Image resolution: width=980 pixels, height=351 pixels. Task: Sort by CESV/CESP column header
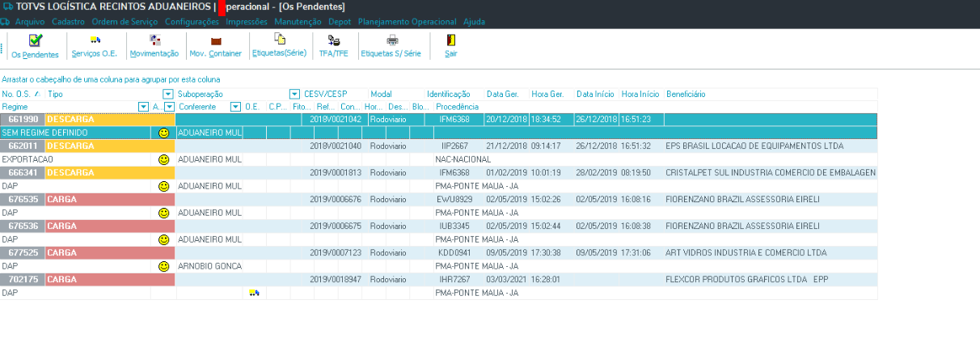tap(335, 94)
